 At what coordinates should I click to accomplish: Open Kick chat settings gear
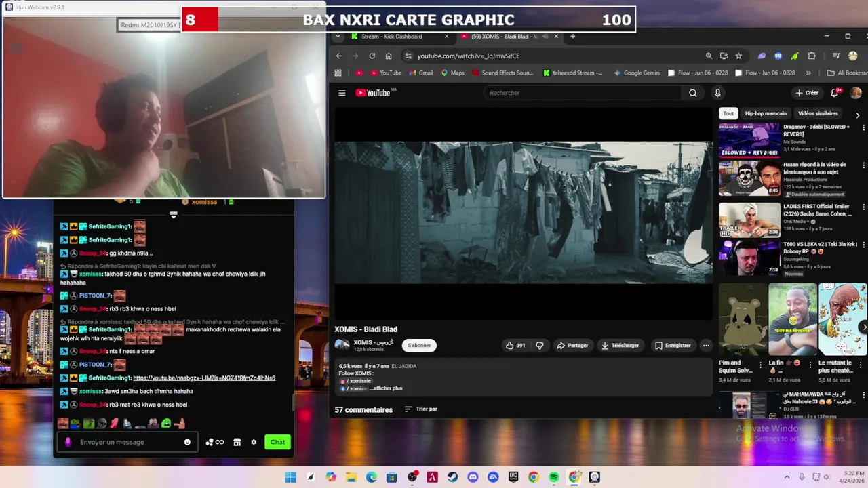click(x=254, y=442)
